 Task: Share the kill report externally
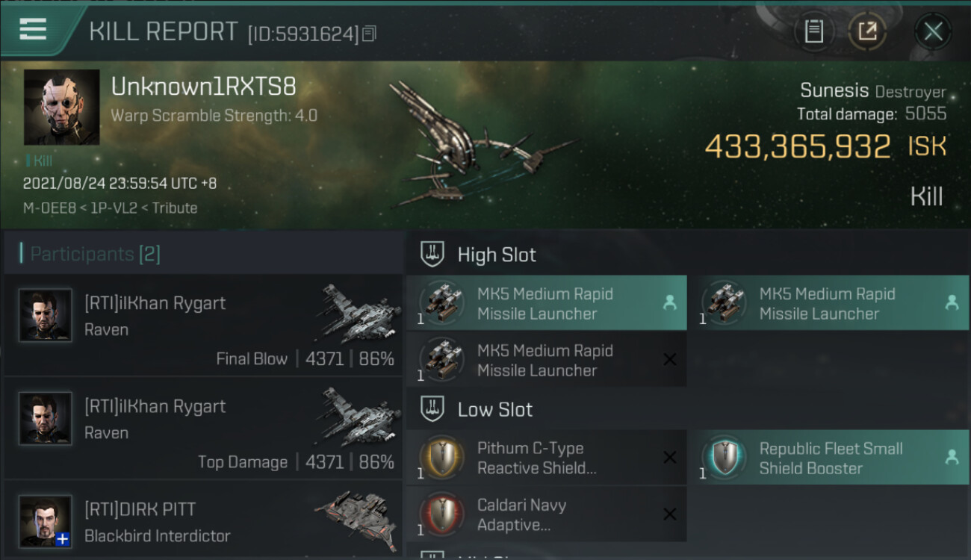pyautogui.click(x=867, y=31)
